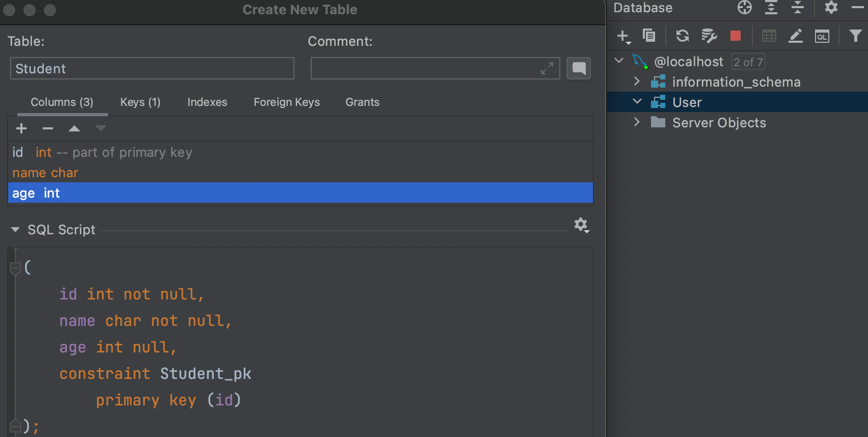
Task: Open the Grants tab
Action: point(362,102)
